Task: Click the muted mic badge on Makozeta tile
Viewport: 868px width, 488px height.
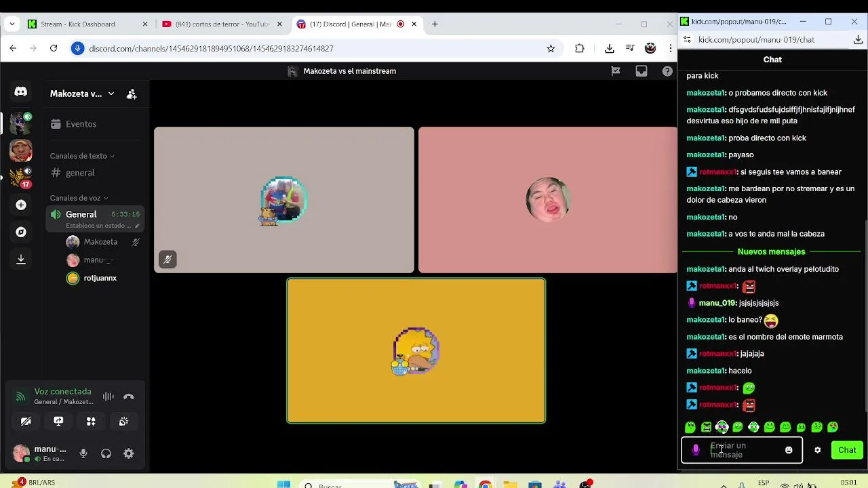Action: 167,260
